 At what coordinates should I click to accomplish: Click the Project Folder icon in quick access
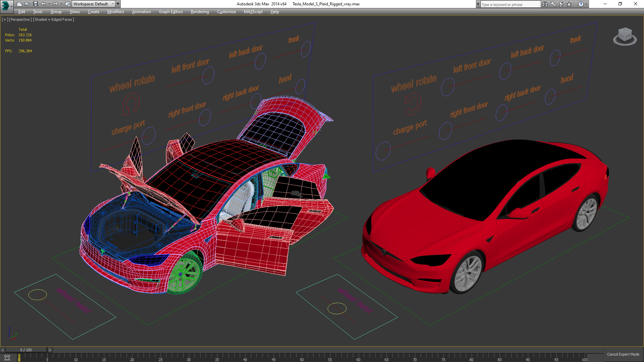click(67, 4)
